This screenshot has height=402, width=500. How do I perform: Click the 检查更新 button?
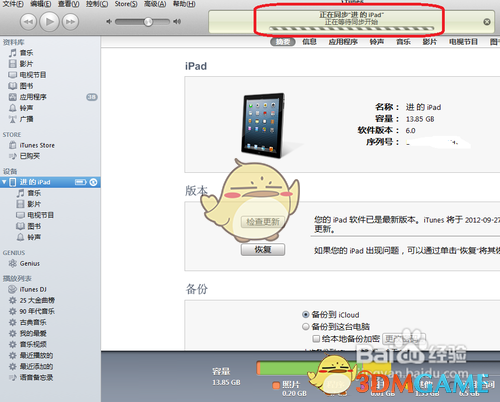(263, 222)
